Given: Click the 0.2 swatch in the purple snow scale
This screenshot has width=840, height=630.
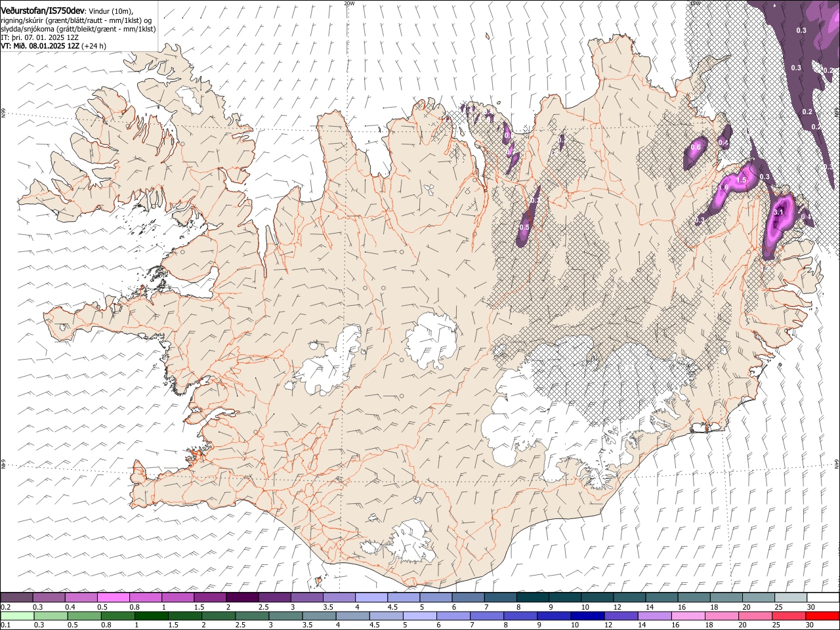Looking at the screenshot, I should (x=16, y=598).
